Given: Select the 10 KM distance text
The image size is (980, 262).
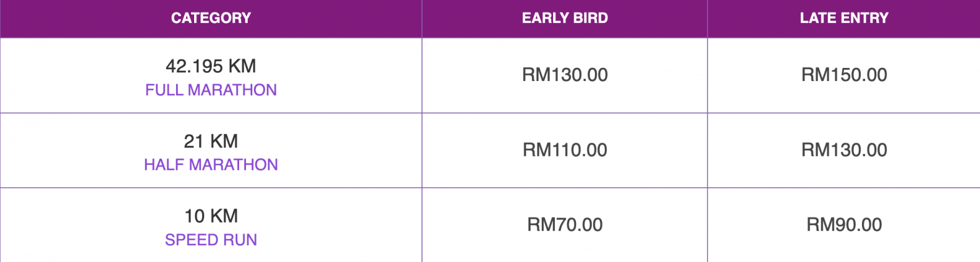Looking at the screenshot, I should point(211,216).
